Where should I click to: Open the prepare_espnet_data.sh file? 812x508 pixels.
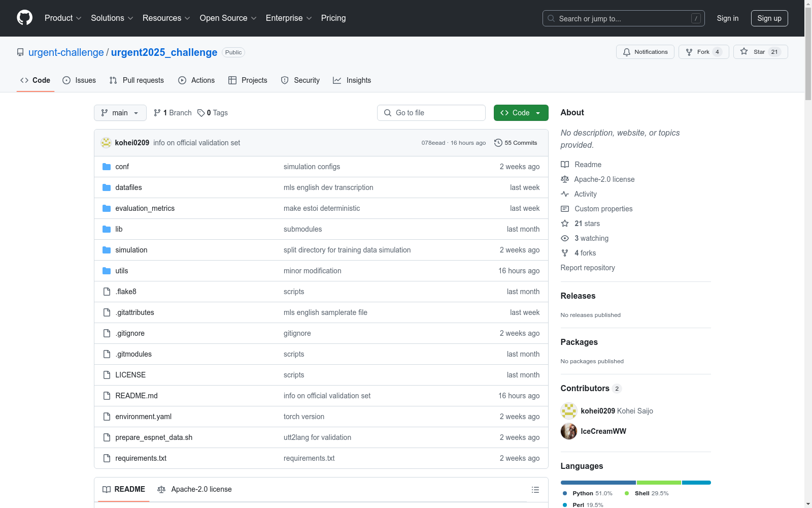click(x=154, y=437)
